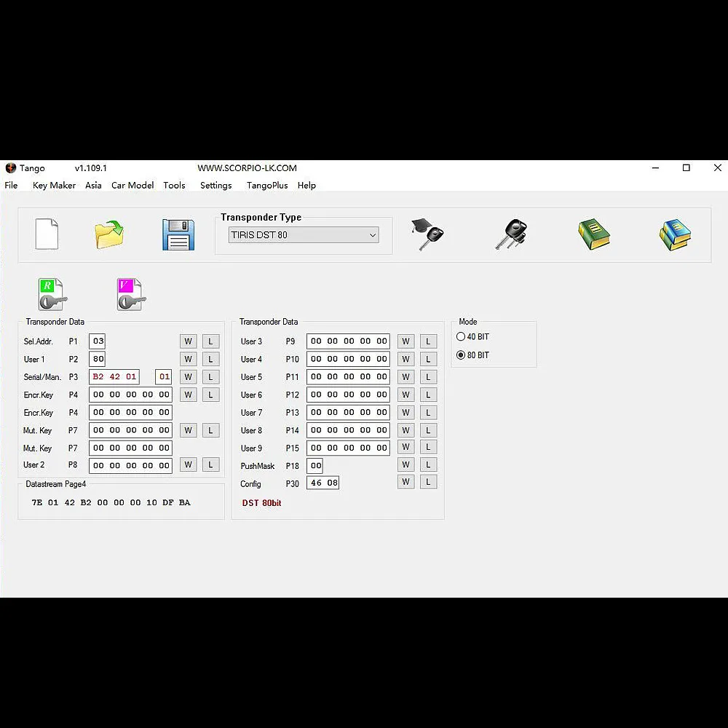Click the Datastream Page4 hex string
Screen dimensions: 728x728
click(111, 502)
